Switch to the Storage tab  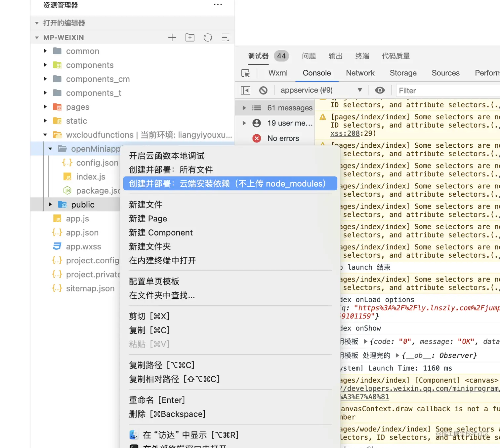coord(403,73)
